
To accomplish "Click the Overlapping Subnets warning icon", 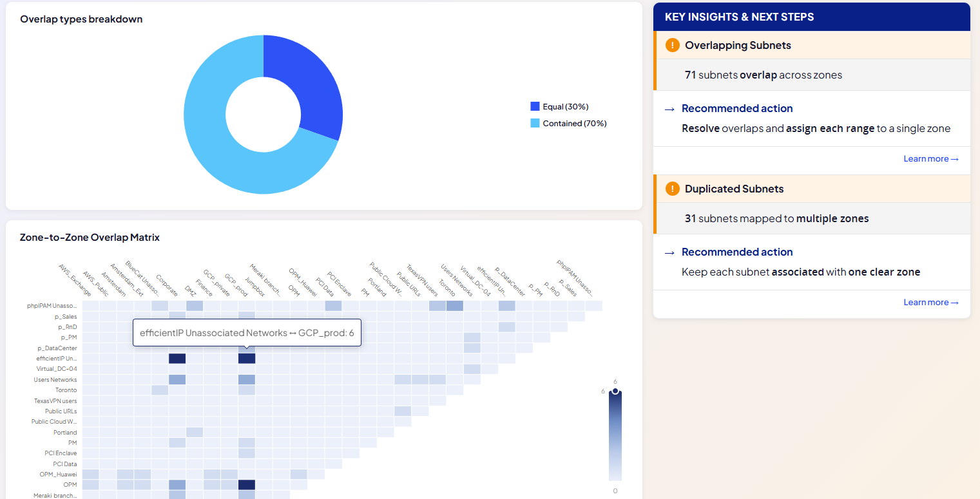I will (673, 45).
